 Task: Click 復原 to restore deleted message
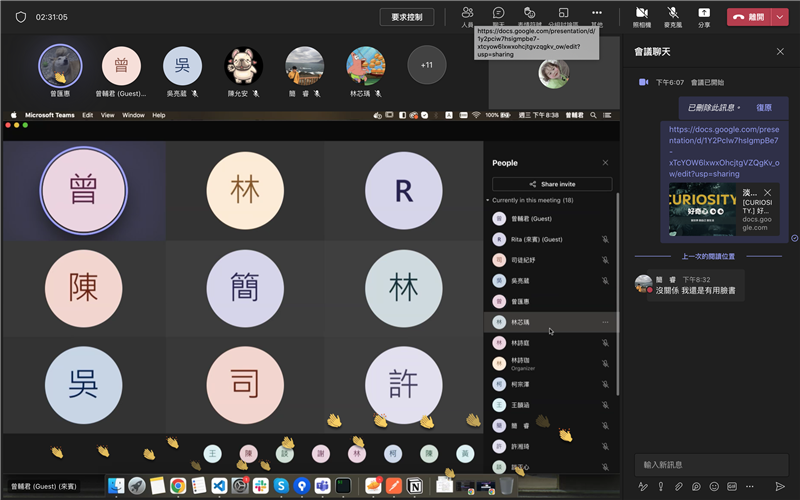764,107
